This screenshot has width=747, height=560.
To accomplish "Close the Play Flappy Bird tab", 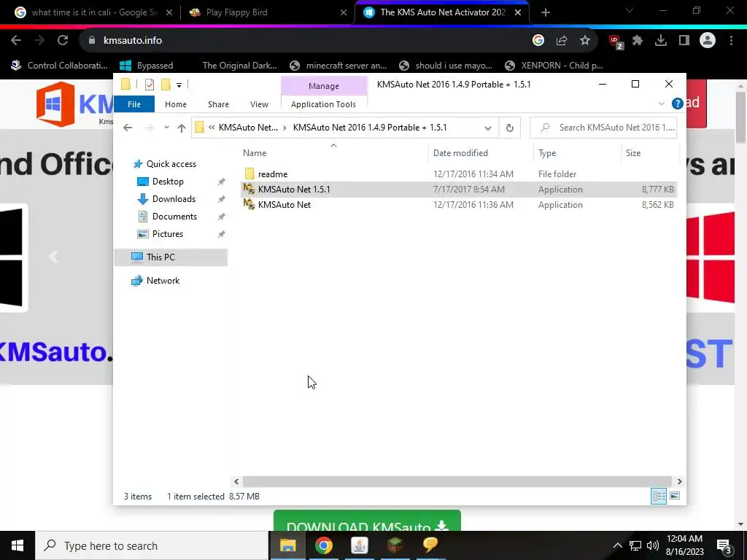I will click(344, 13).
